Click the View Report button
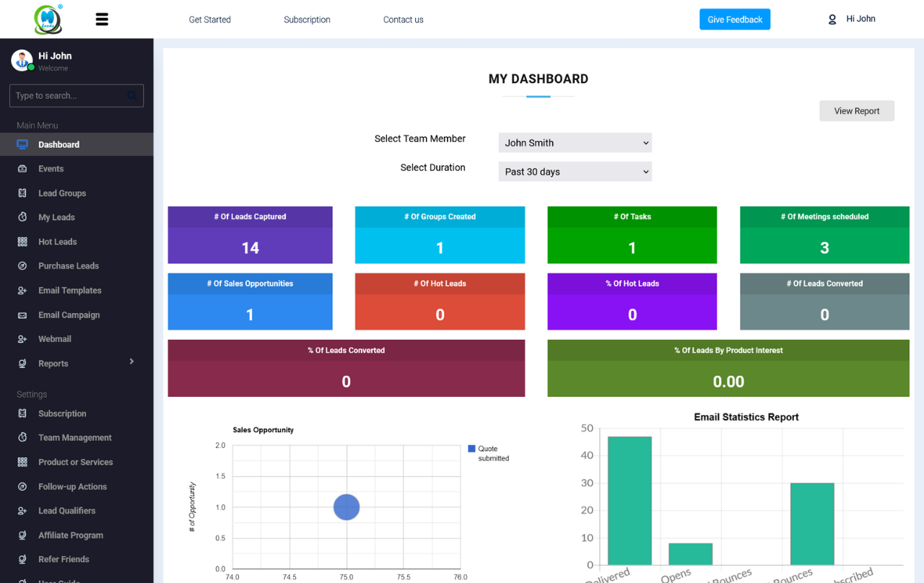Viewport: 924px width, 583px height. [856, 111]
